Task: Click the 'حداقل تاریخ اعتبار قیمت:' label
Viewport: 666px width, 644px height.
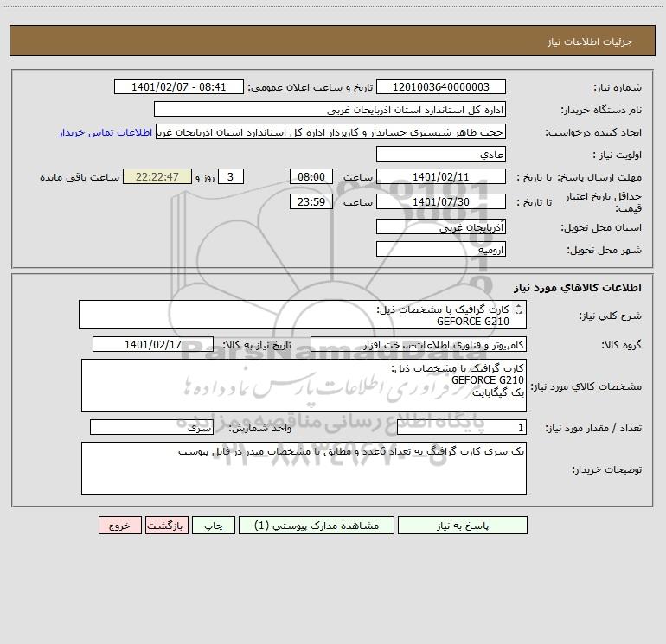Action: click(604, 202)
